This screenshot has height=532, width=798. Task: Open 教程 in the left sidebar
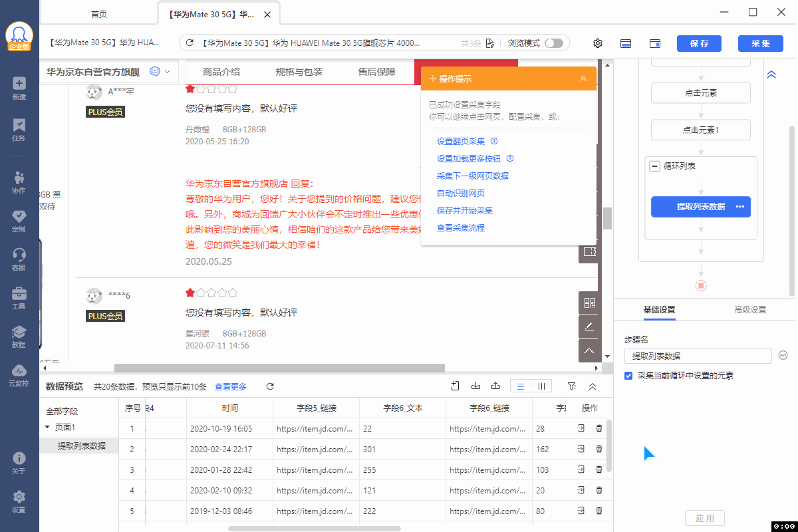[x=19, y=336]
